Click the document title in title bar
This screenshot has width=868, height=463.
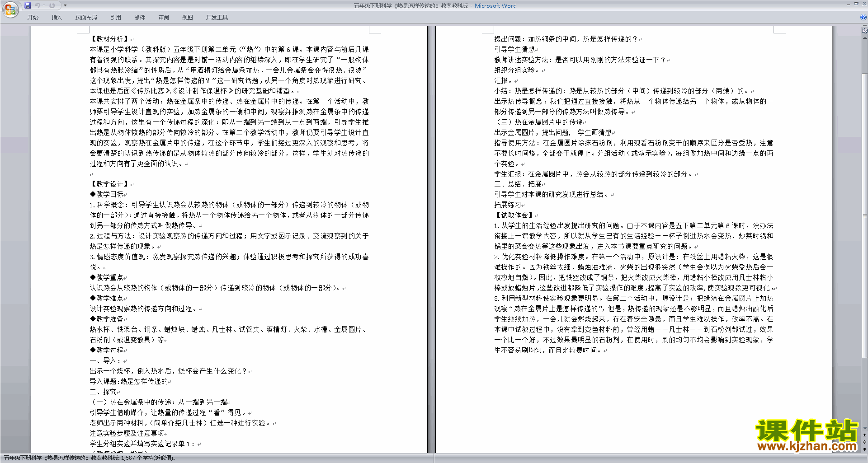click(410, 5)
